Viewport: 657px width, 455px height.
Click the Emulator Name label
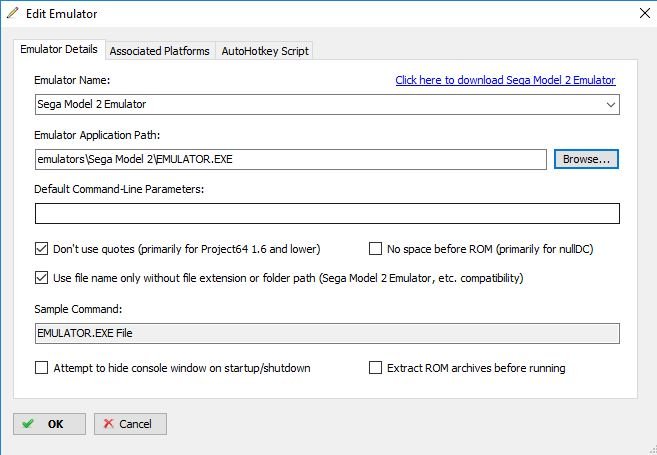(x=72, y=80)
